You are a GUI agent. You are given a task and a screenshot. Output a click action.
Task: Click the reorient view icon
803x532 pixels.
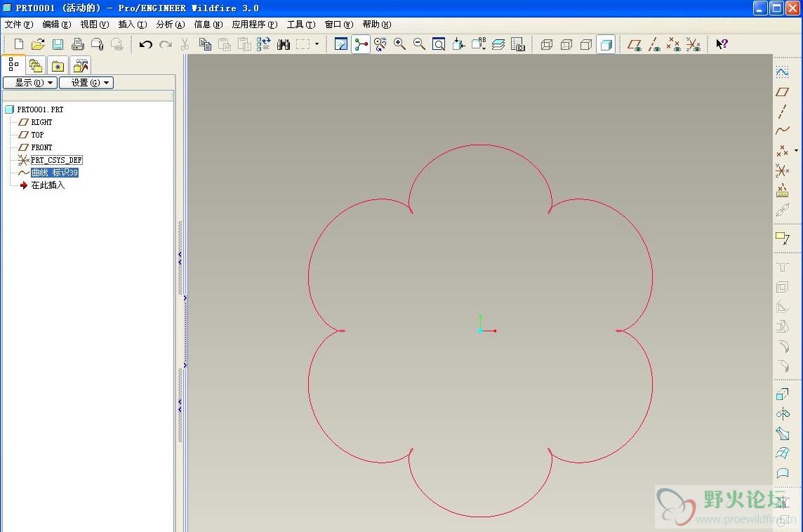[x=458, y=44]
